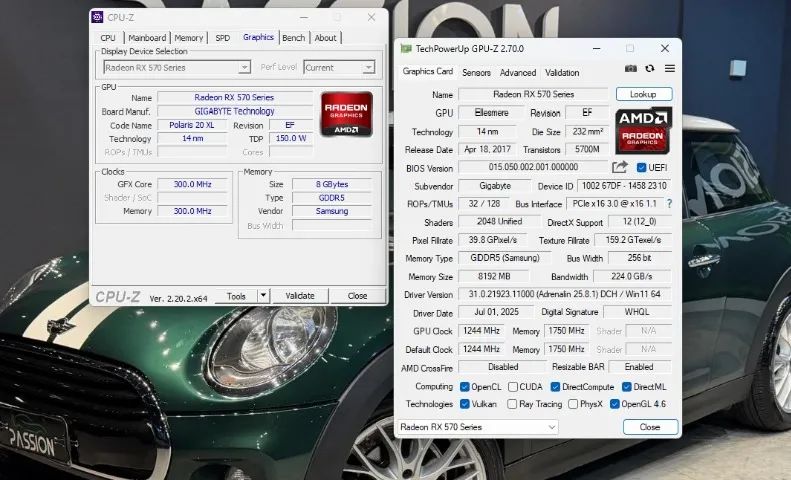Click the Device ID field 1002 67DF
Viewport: 791px width, 480px height.
tap(624, 186)
